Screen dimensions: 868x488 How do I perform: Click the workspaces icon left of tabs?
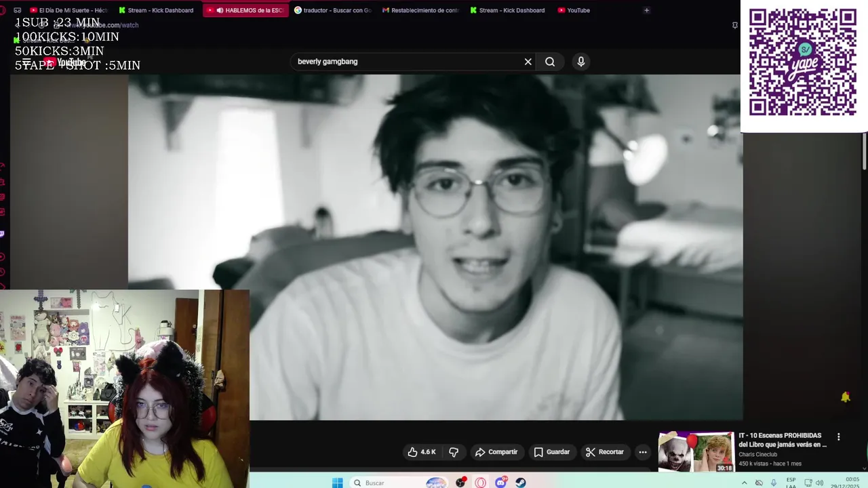tap(17, 10)
